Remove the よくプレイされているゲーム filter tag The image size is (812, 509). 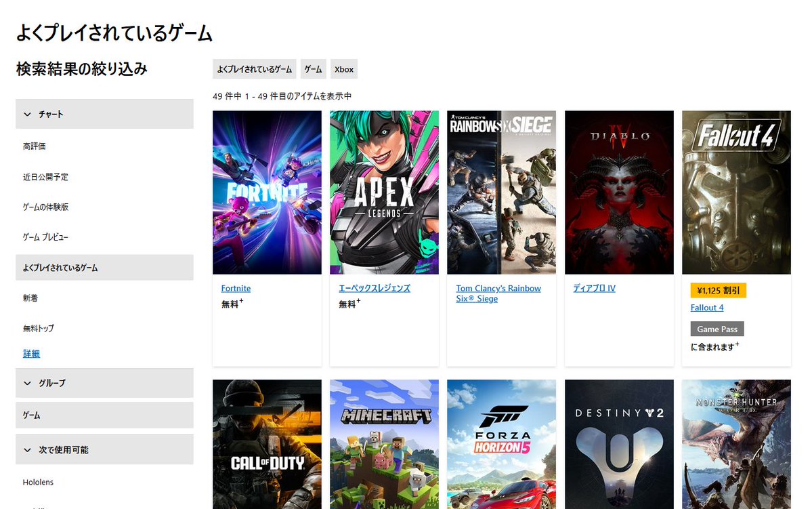254,69
